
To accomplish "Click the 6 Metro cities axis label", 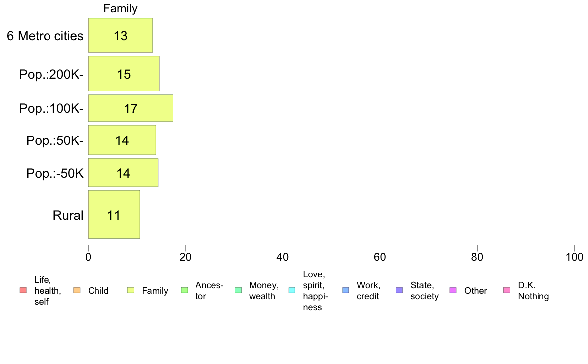I will pyautogui.click(x=45, y=36).
